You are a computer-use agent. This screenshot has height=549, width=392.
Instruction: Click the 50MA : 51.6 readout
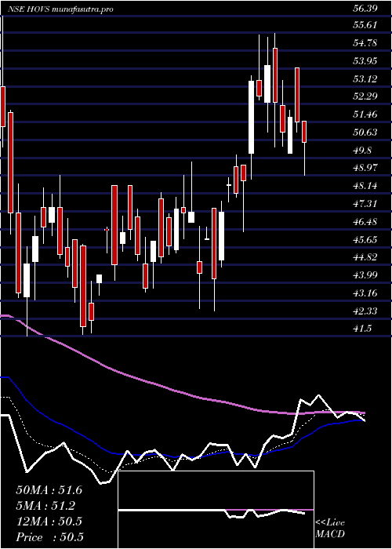49,490
